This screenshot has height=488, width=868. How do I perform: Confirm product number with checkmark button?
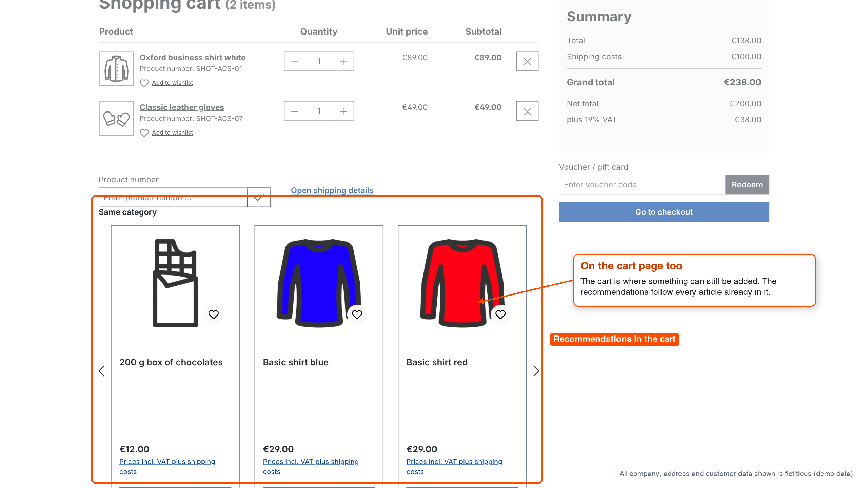click(259, 197)
